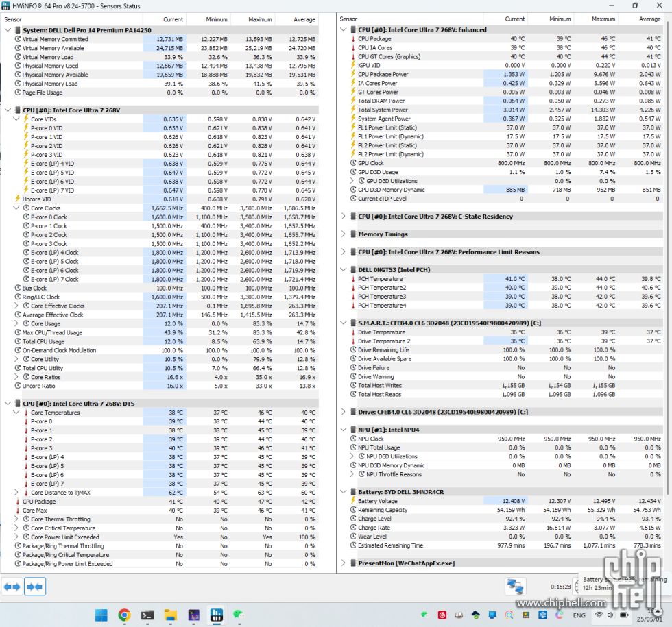Viewport: 672px width, 627px height.
Task: Expand the PresentMon [WeChatAppEx.exe] group
Action: pyautogui.click(x=344, y=563)
